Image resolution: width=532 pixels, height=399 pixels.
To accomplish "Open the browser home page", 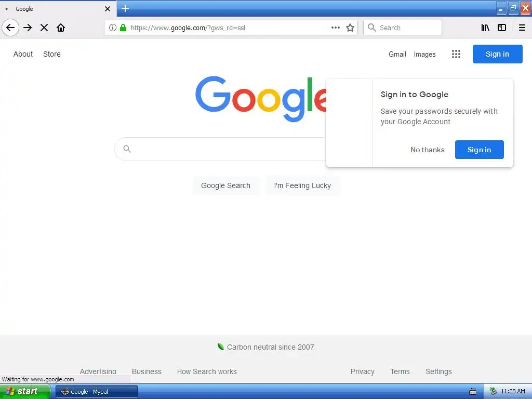I will click(61, 28).
